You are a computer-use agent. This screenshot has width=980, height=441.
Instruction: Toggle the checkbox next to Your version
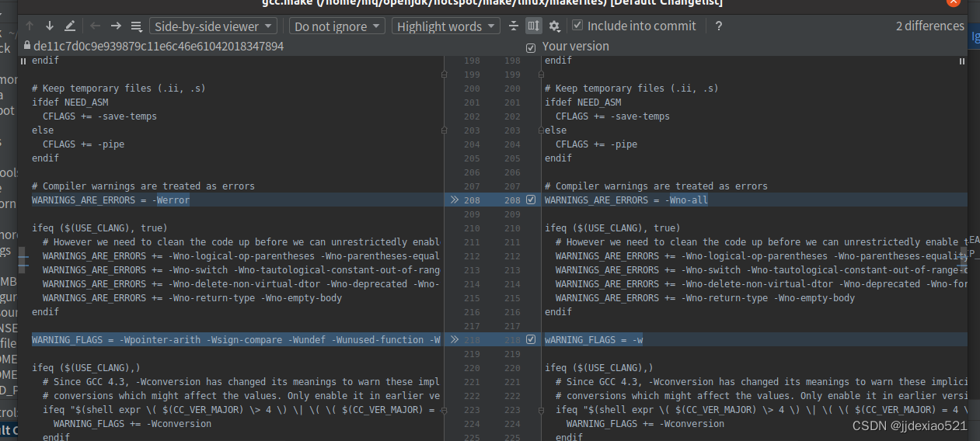pyautogui.click(x=531, y=47)
